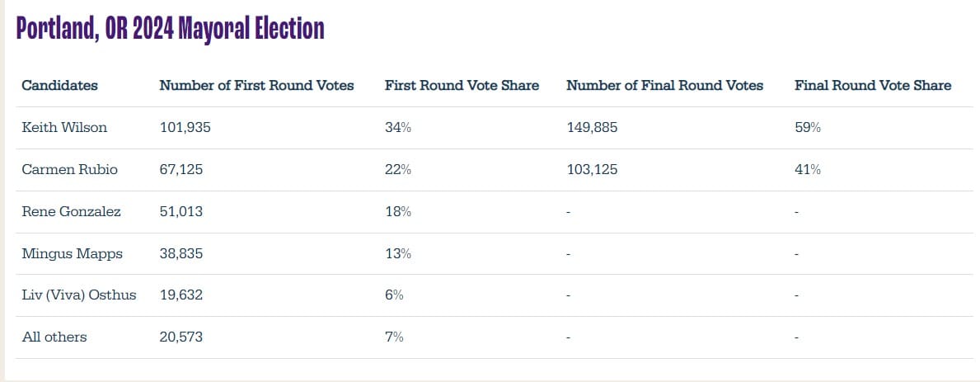The image size is (980, 382).
Task: Click Mingus Mapps' 13% first round share
Action: [397, 254]
